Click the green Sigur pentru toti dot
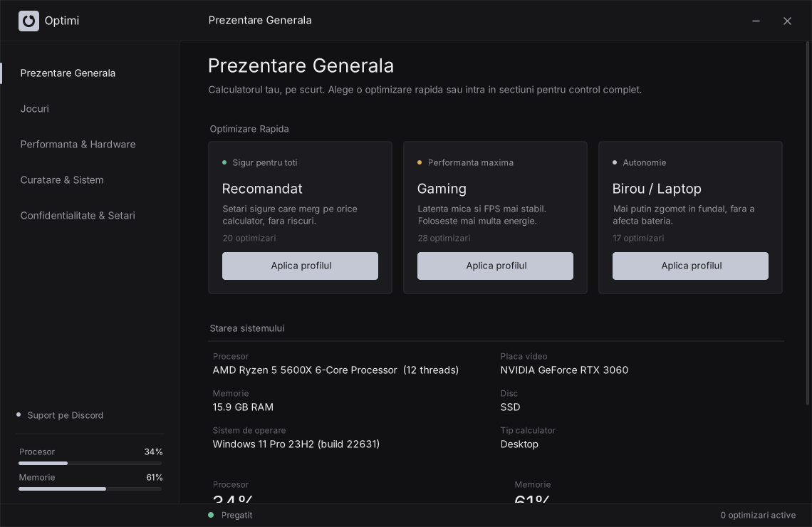812x527 pixels. click(x=224, y=162)
